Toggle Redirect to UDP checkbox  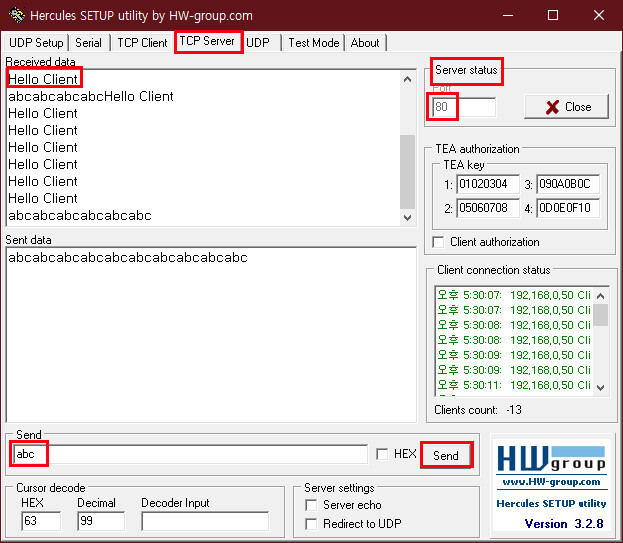click(x=311, y=524)
